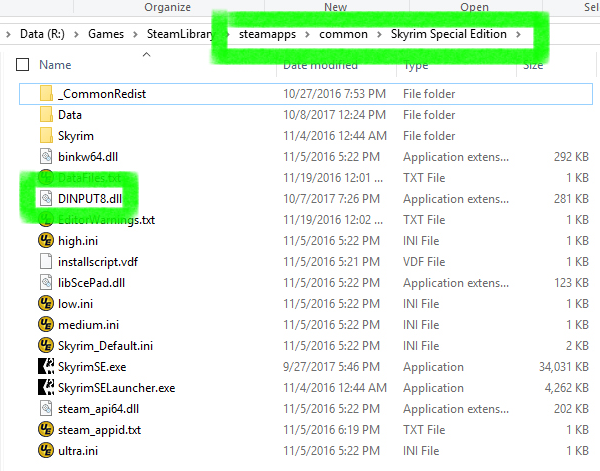This screenshot has width=600, height=471.
Task: Expand the chevron after Games breadcrumb
Action: click(x=135, y=34)
